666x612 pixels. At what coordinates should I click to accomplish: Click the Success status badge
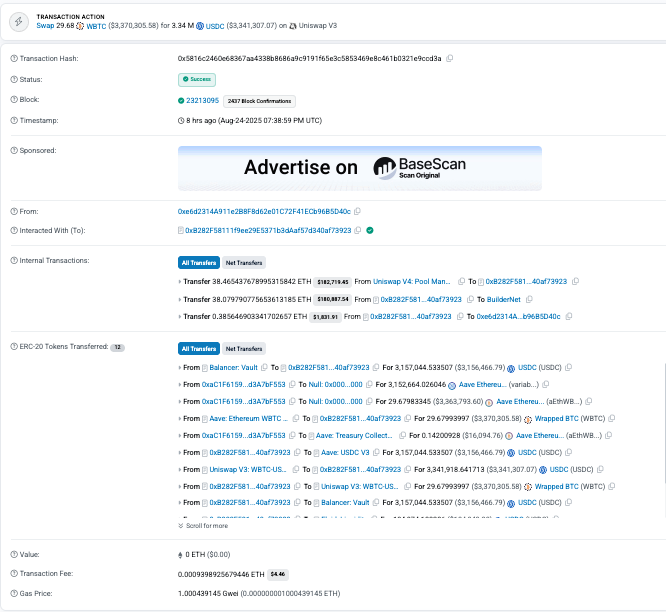197,79
